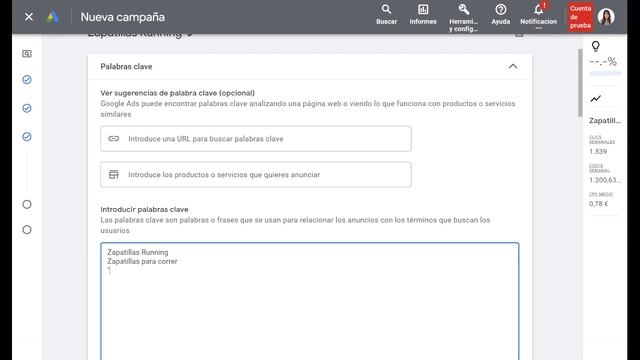Click the 0,78 € CPC medio value
This screenshot has width=640, height=360.
point(598,204)
